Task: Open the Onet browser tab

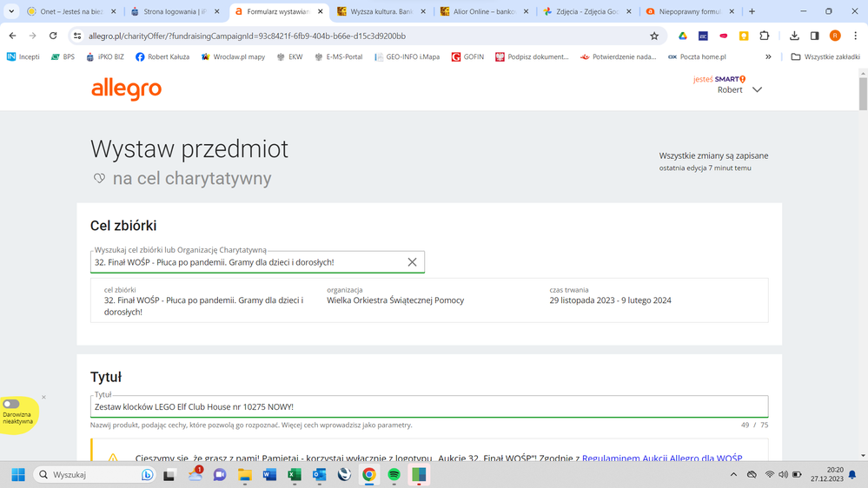Action: tap(70, 11)
